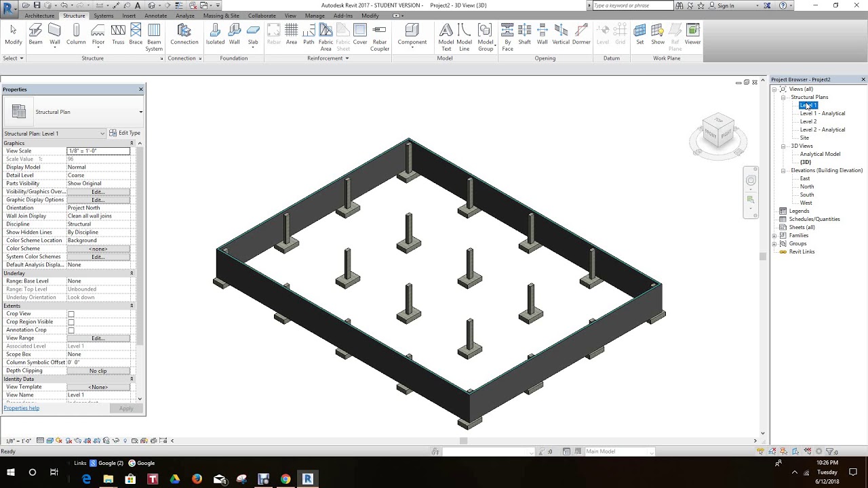This screenshot has width=868, height=488.
Task: Click the Apply button in Properties
Action: coord(126,408)
